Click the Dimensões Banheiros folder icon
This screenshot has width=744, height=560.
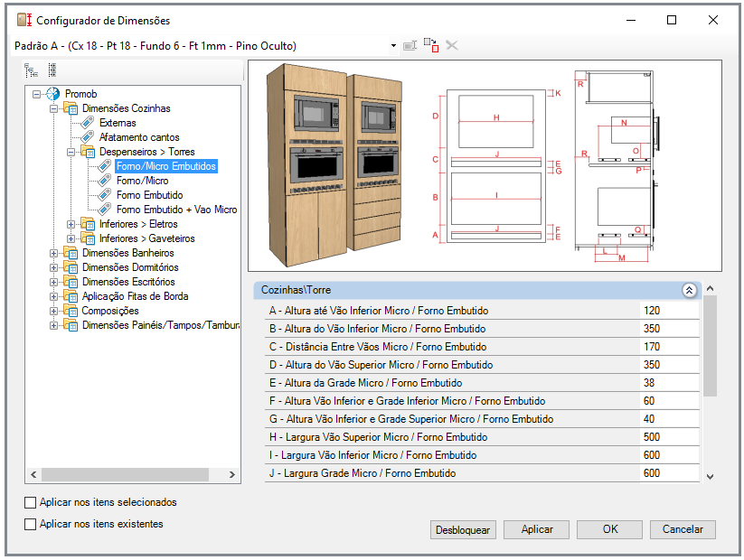71,253
